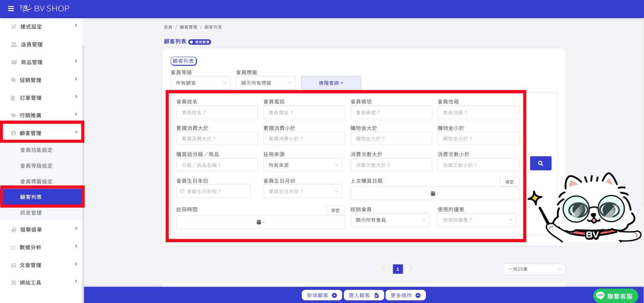Click the 首頁 breadcrumb link

168,27
